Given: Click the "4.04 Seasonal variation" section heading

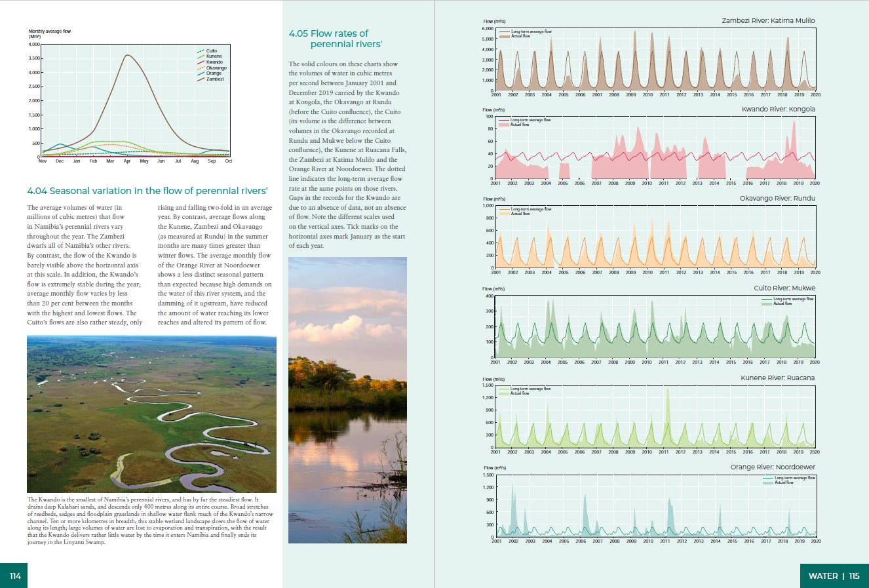Looking at the screenshot, I should [147, 191].
